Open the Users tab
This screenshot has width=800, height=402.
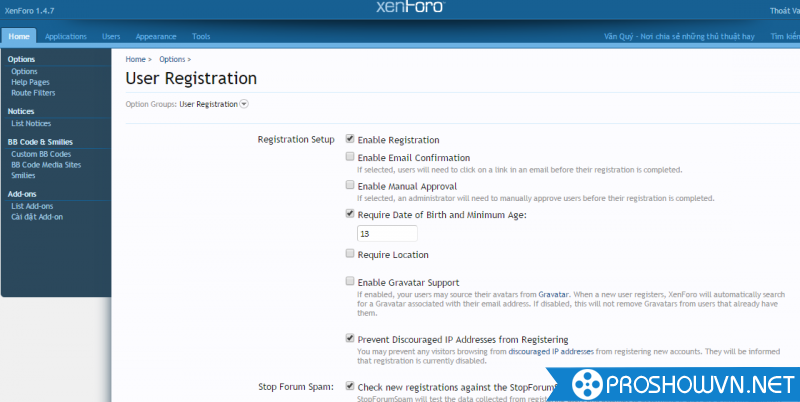pyautogui.click(x=111, y=36)
